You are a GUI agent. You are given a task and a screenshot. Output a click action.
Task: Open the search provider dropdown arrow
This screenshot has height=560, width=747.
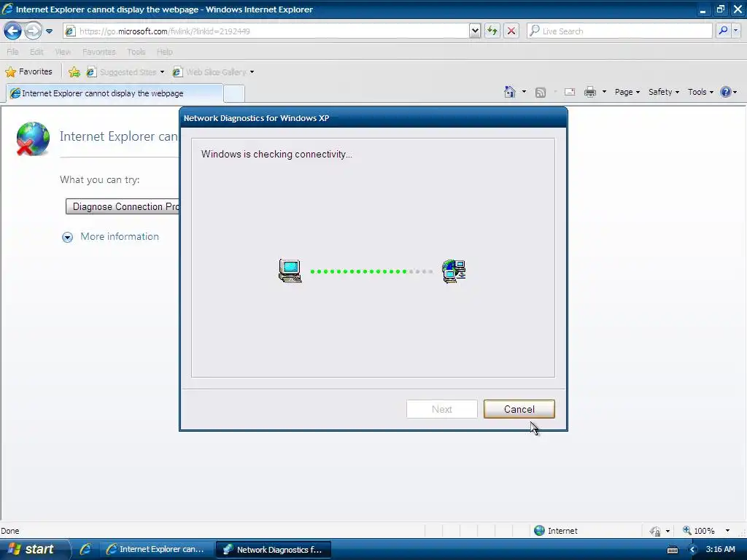click(736, 31)
